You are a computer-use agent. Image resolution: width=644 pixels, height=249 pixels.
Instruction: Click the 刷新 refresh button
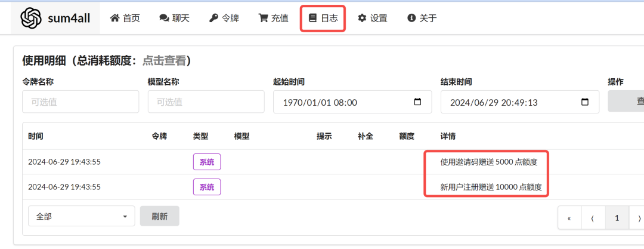(x=159, y=216)
